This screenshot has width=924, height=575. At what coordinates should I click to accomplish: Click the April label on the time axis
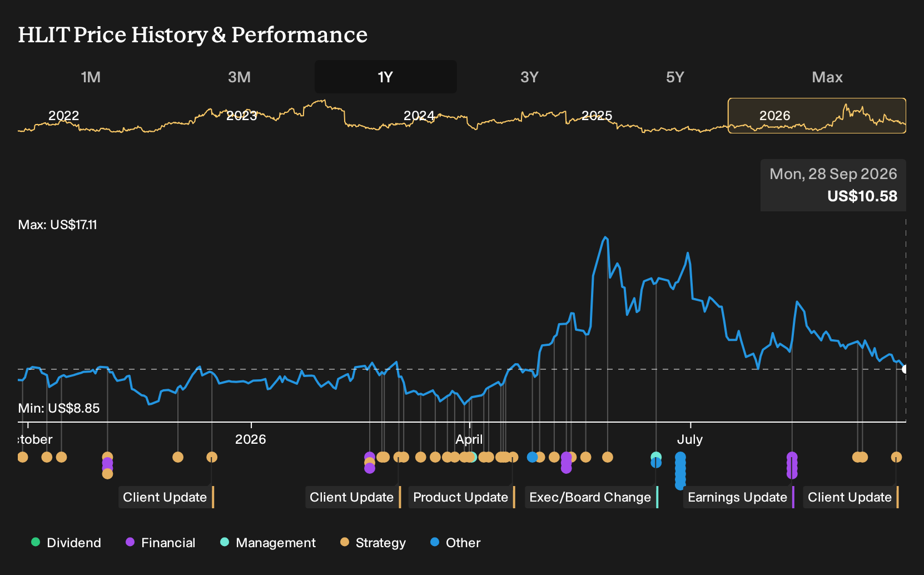click(x=469, y=439)
